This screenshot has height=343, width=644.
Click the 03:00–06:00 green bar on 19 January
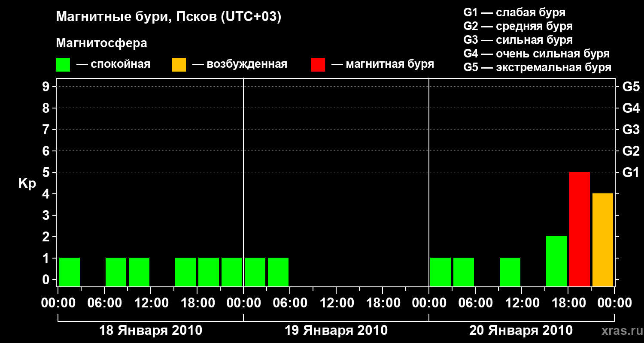278,272
